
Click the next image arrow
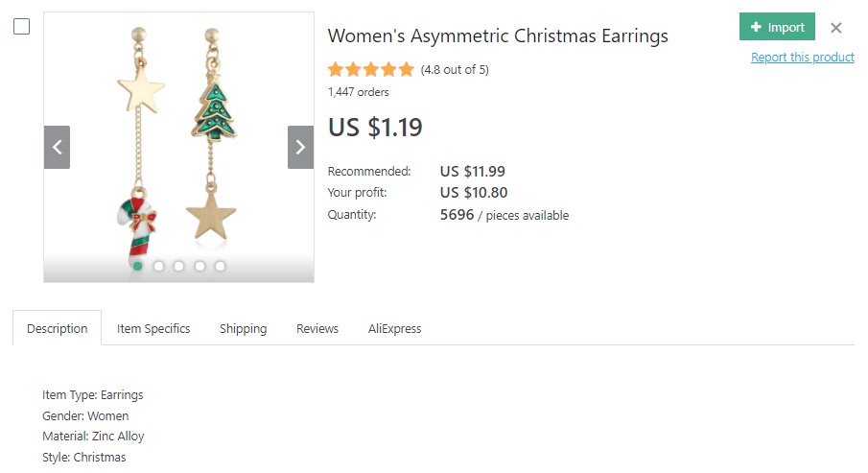click(300, 147)
